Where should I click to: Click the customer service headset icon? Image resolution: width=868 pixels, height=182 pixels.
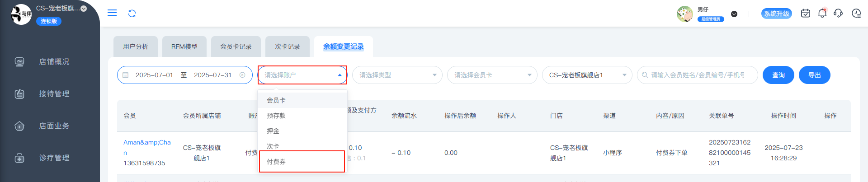(838, 14)
